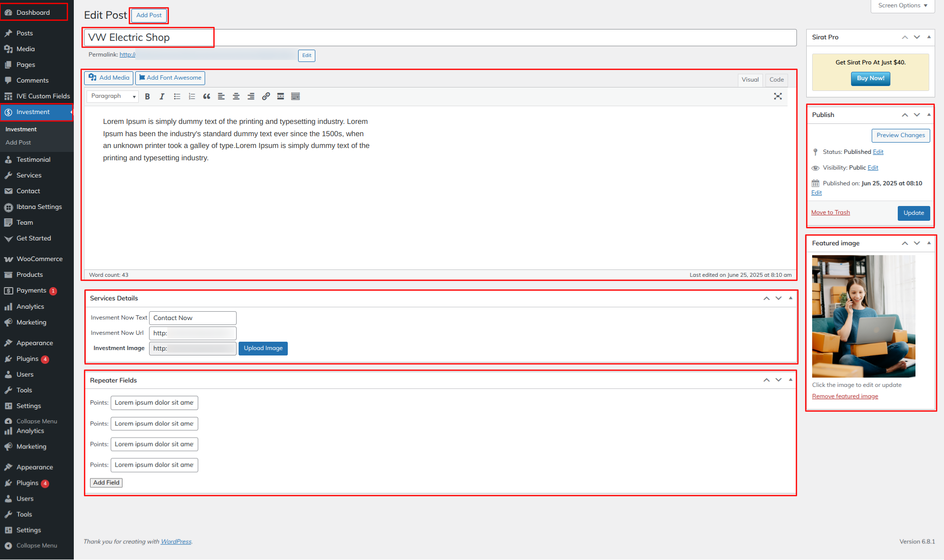Open WooCommerce in the sidebar menu

[x=39, y=259]
